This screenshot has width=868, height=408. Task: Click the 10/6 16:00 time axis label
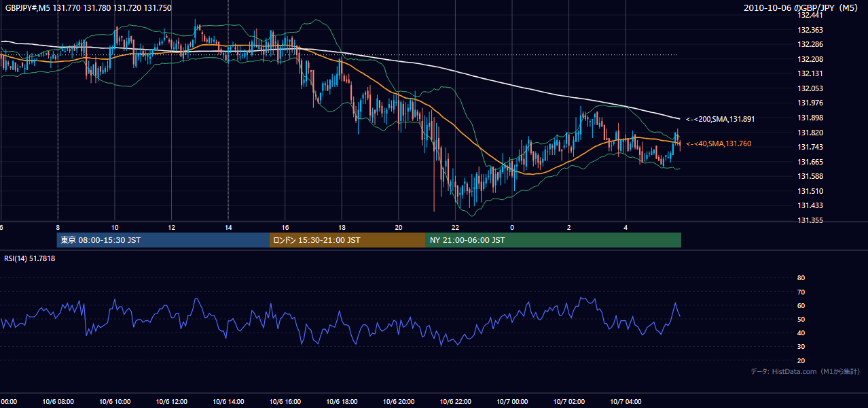[285, 402]
